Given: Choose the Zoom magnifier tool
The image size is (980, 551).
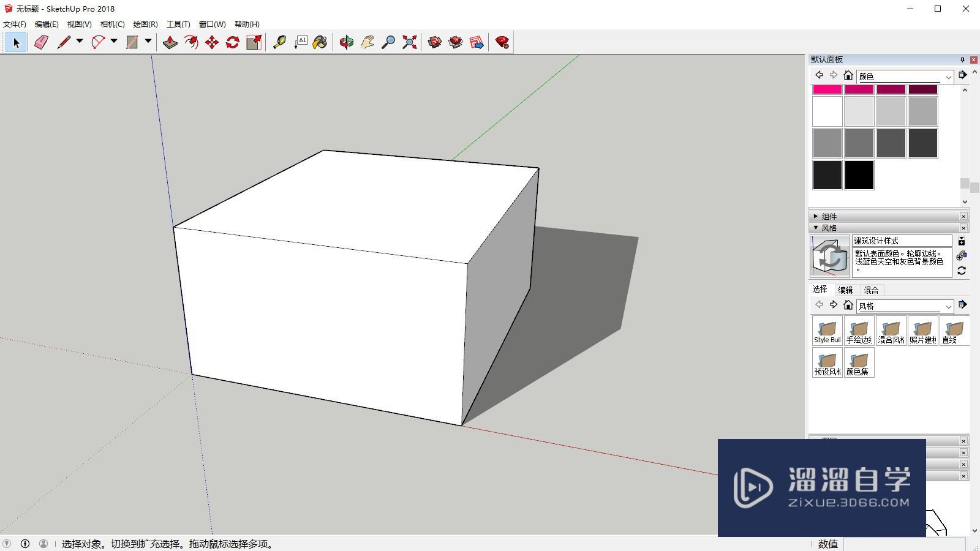Looking at the screenshot, I should pos(388,42).
